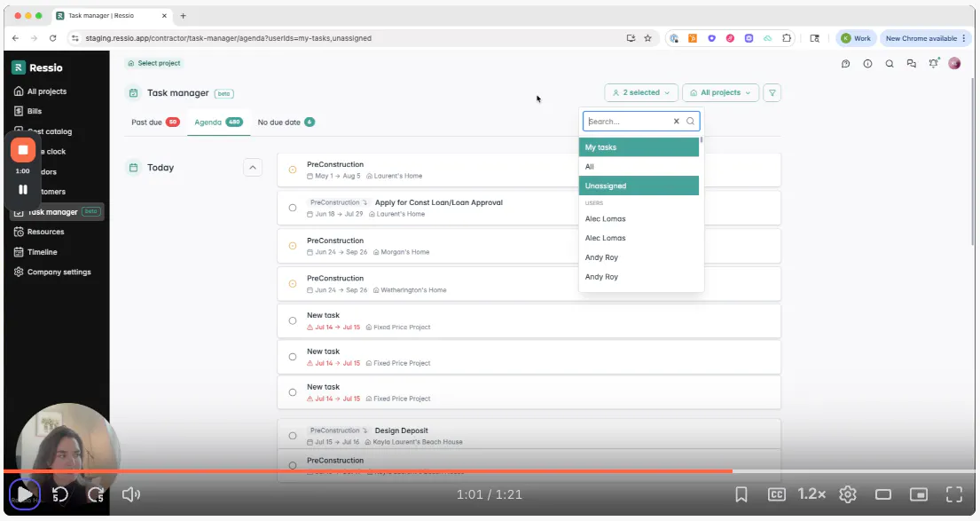Rewind the video five seconds
This screenshot has height=521, width=980.
click(60, 494)
